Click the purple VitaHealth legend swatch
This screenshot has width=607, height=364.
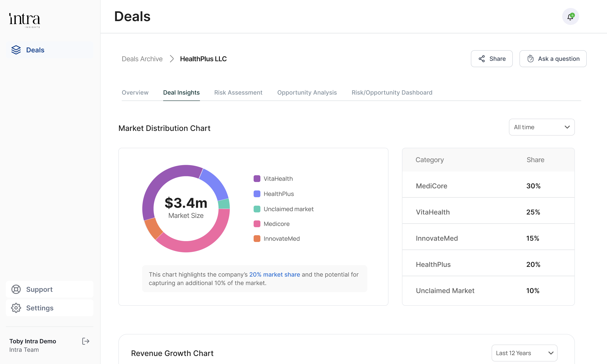(x=257, y=179)
